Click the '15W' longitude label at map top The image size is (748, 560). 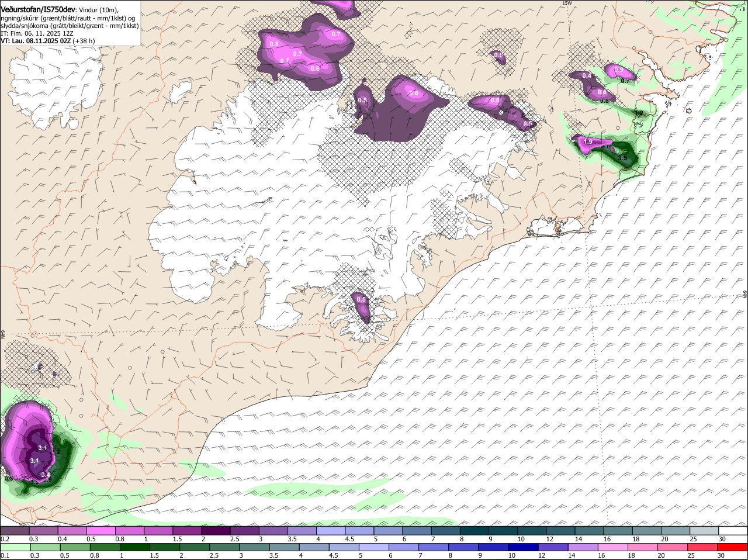(x=566, y=3)
